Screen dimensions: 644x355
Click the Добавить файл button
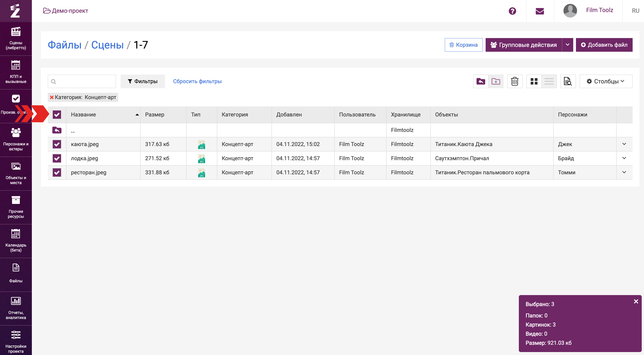604,45
